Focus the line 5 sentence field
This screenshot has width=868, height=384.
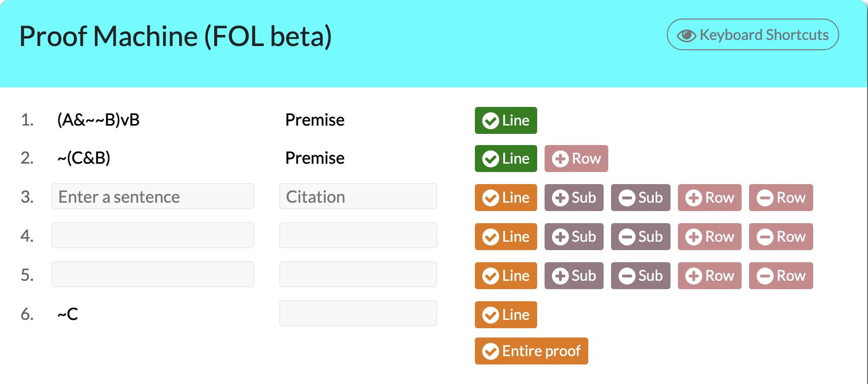tap(152, 274)
